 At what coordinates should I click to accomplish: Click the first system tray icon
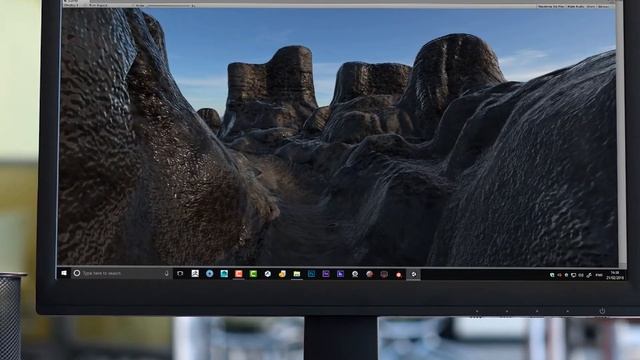(552, 275)
